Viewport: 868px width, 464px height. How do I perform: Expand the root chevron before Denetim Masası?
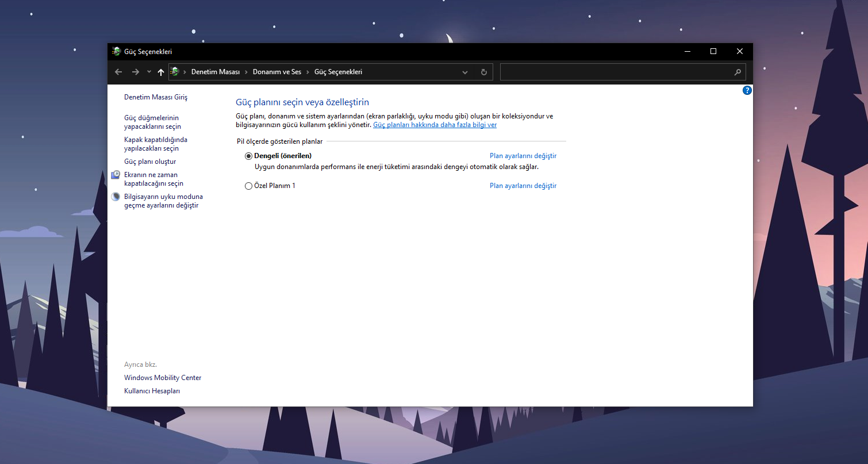(x=185, y=72)
